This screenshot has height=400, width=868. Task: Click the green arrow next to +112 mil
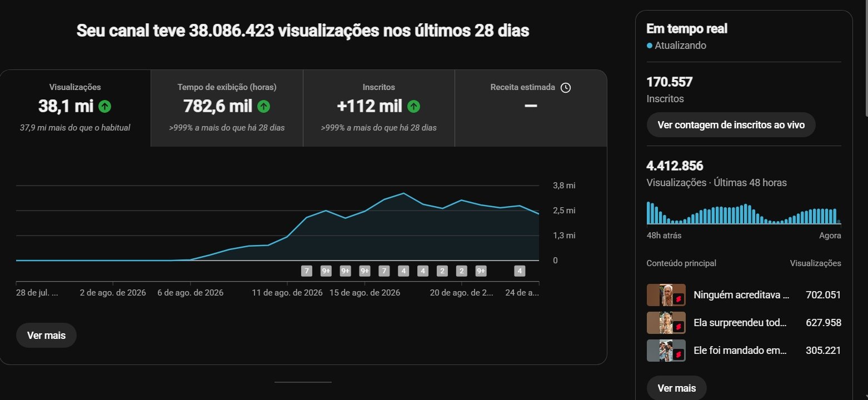[413, 106]
